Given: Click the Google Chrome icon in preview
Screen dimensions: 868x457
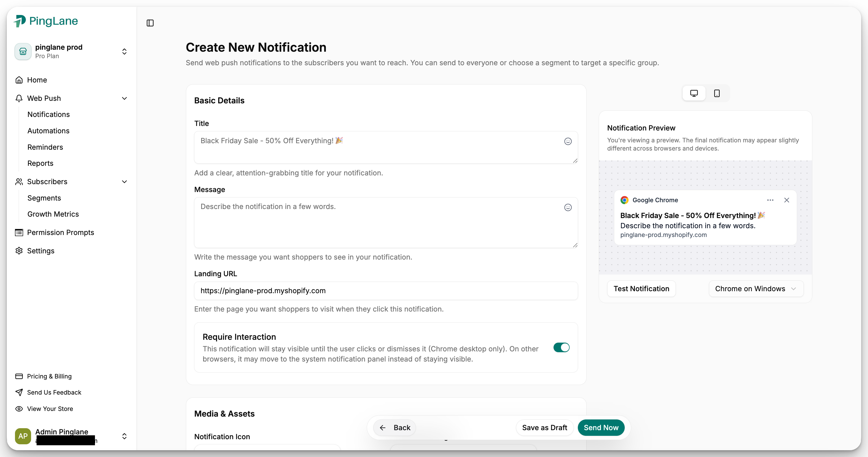Looking at the screenshot, I should coord(624,200).
